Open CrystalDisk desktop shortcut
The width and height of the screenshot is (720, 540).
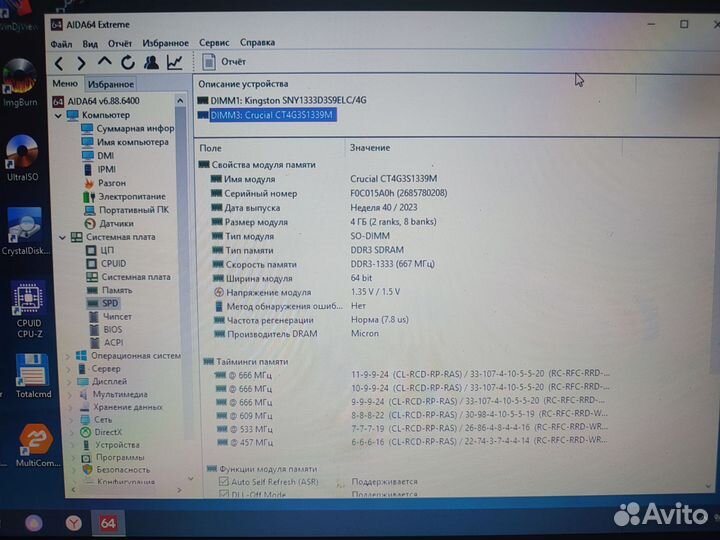[25, 232]
